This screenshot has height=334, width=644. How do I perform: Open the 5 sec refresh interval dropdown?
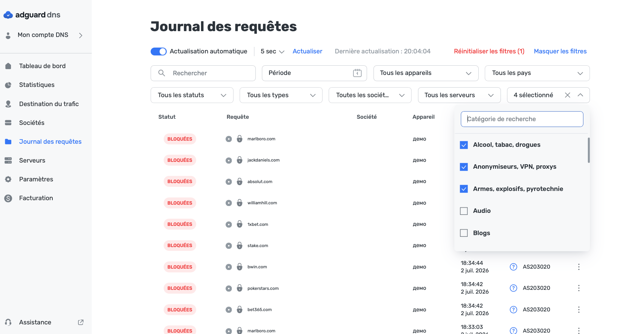[x=273, y=51]
